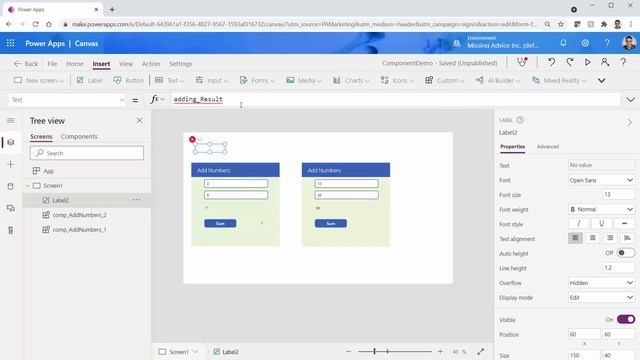Set text alignment to left
Screen dimensions: 640x360
576,238
